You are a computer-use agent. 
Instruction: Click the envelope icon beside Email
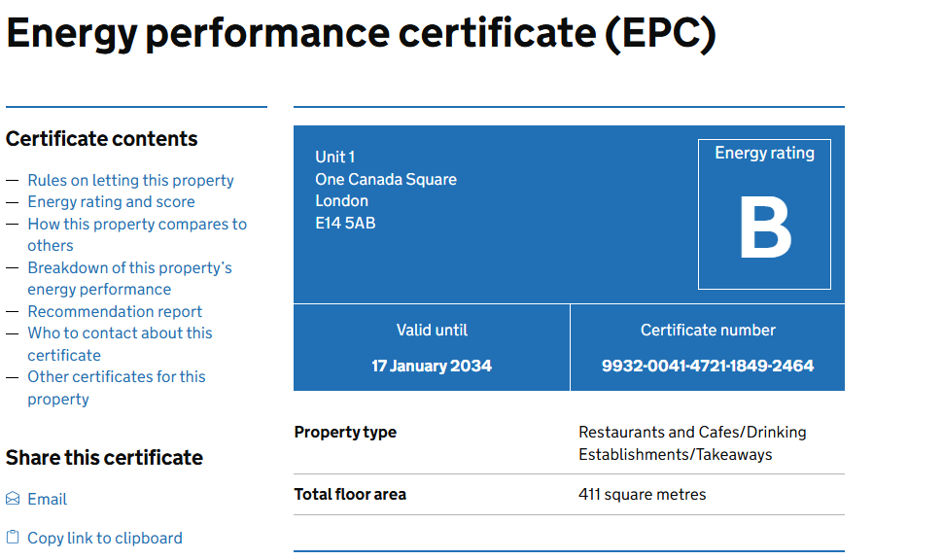tap(13, 499)
